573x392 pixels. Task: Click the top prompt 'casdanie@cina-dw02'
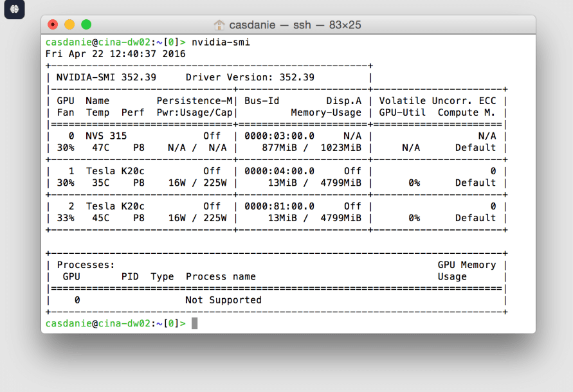98,42
